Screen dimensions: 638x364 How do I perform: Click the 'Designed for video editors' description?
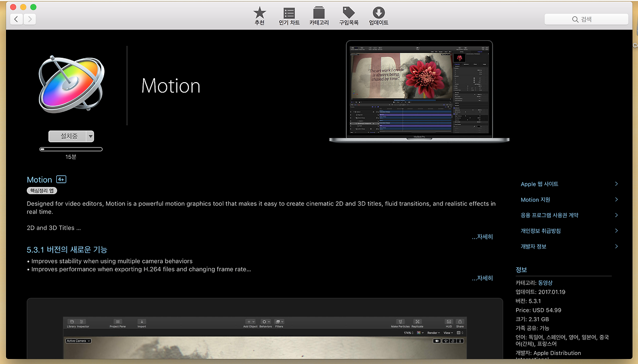coord(261,208)
